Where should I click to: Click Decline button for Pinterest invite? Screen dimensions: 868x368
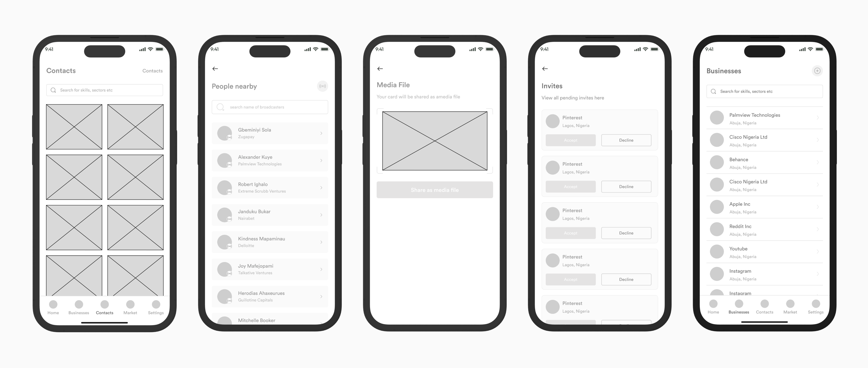pyautogui.click(x=626, y=140)
